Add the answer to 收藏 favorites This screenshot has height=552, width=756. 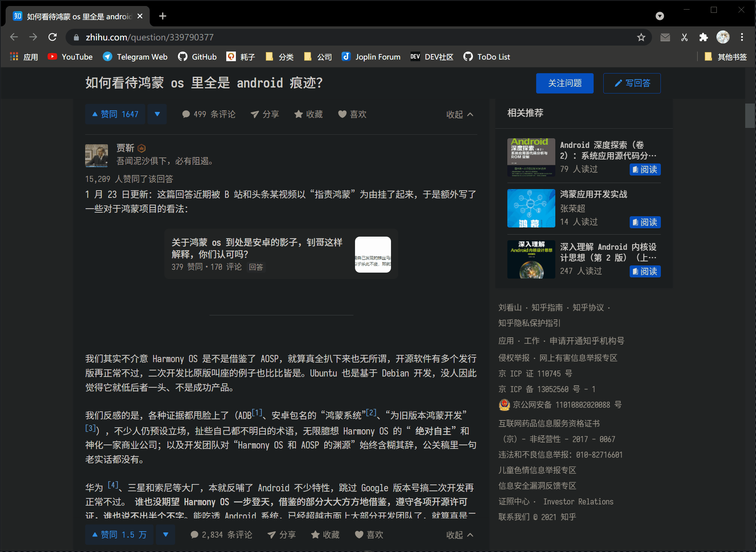click(x=308, y=114)
